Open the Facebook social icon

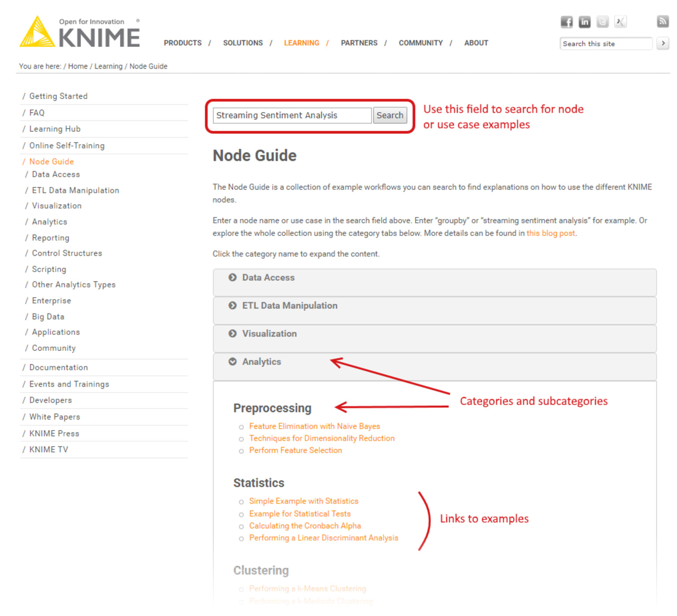click(566, 22)
